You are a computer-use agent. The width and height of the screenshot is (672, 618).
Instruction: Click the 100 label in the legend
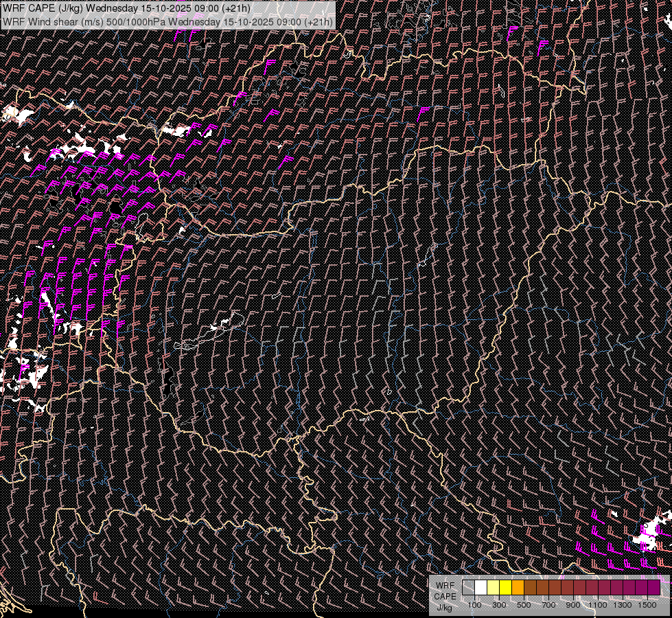point(474,605)
